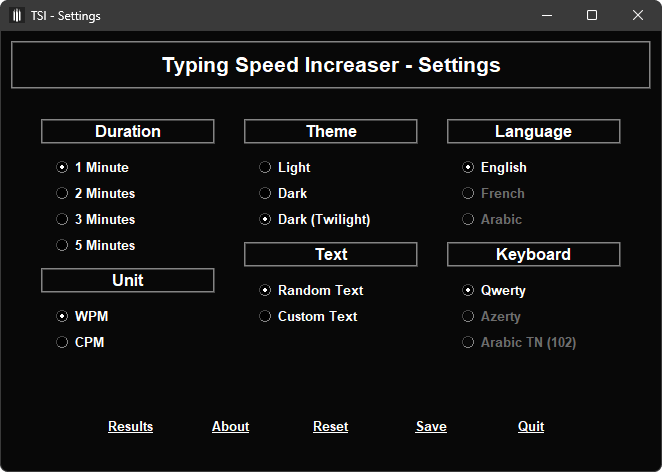Maximize the TSI Settings window
Viewport: 662px width, 472px height.
point(592,16)
